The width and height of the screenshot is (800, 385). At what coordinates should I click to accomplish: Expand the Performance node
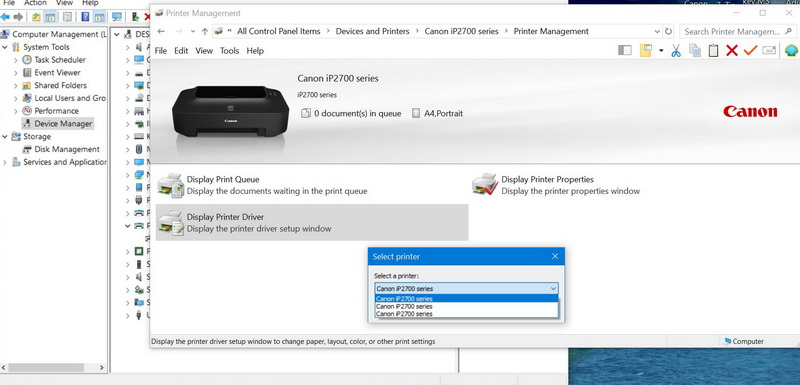(x=15, y=111)
